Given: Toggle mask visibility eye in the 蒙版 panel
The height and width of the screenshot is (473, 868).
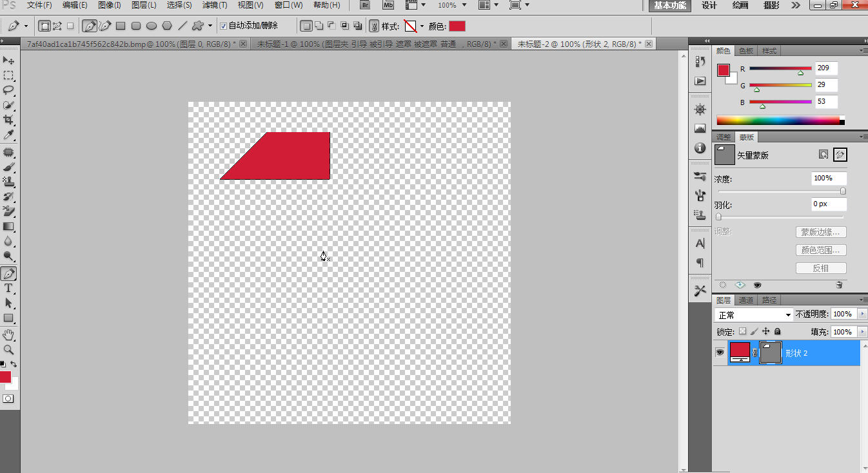Looking at the screenshot, I should [757, 284].
